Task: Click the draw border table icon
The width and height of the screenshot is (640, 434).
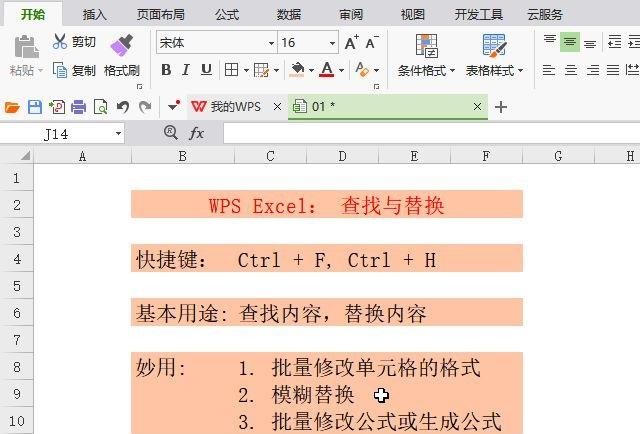Action: coord(261,70)
